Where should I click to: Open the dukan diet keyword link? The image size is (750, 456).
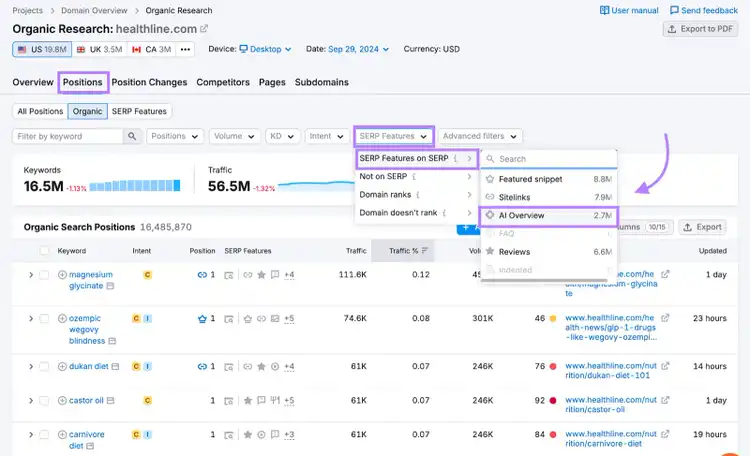(x=88, y=367)
